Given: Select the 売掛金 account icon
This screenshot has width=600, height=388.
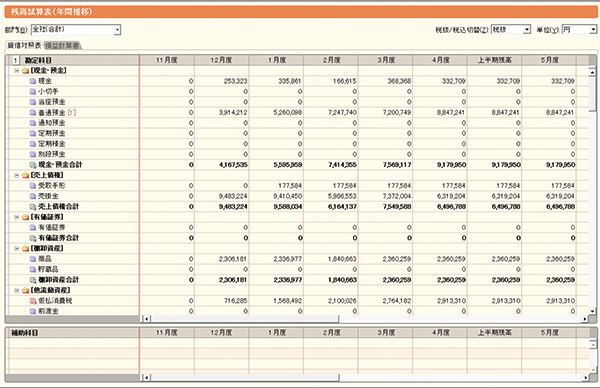Looking at the screenshot, I should (33, 196).
